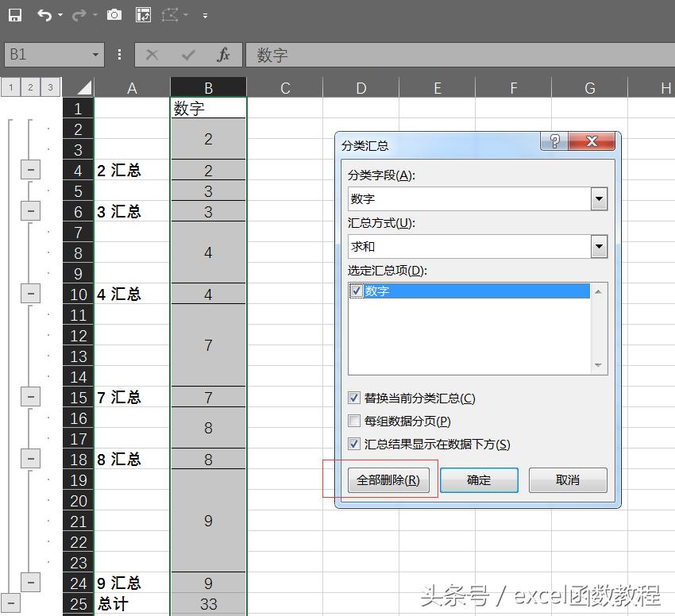
Task: Click outline level 1 button
Action: pos(10,87)
